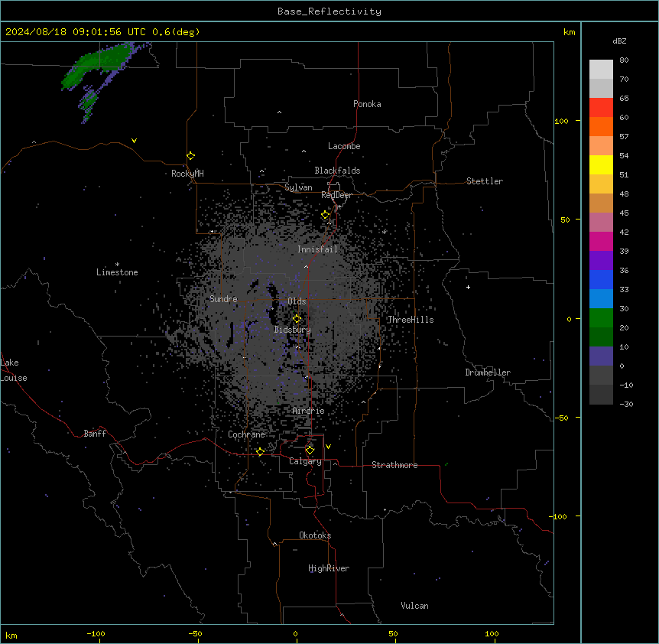Click the yellow diamond marker above Calgary label

point(310,450)
